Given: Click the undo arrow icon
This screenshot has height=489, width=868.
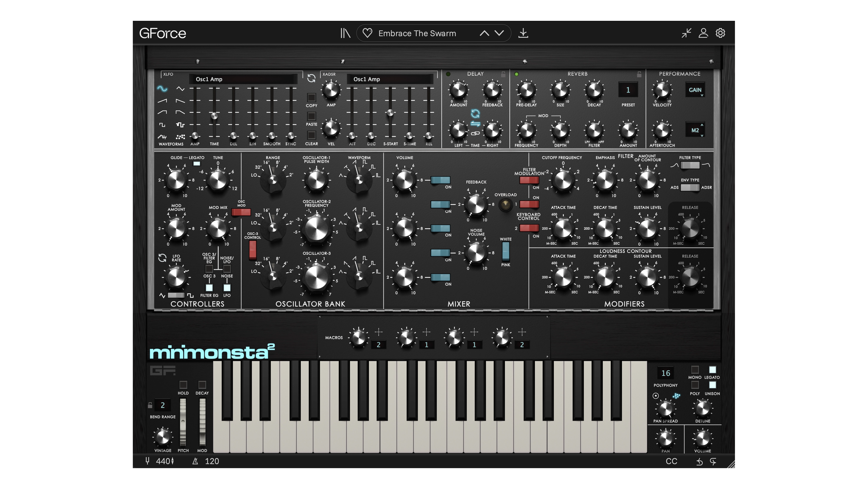Looking at the screenshot, I should (x=700, y=462).
